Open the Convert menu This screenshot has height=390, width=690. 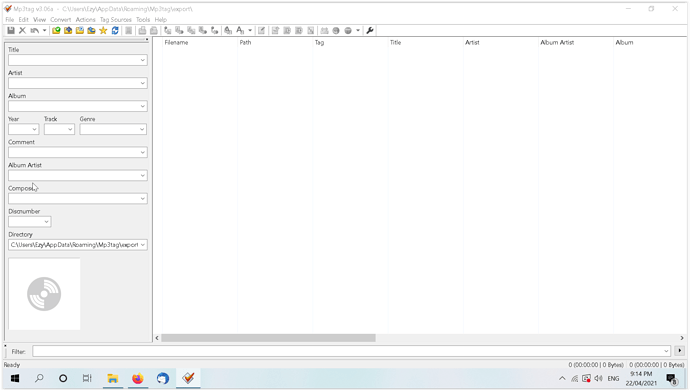pyautogui.click(x=60, y=20)
